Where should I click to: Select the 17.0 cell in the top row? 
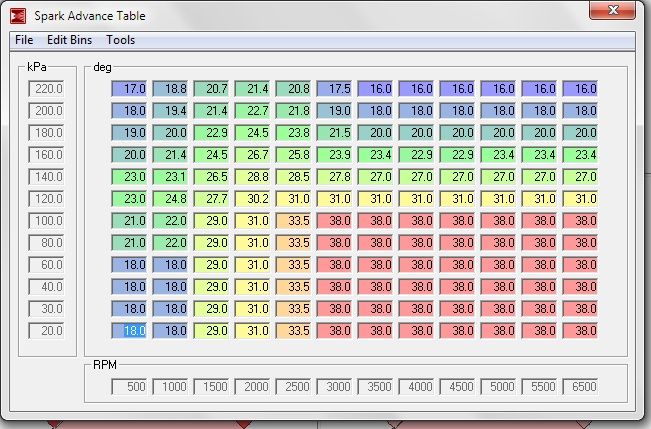129,89
